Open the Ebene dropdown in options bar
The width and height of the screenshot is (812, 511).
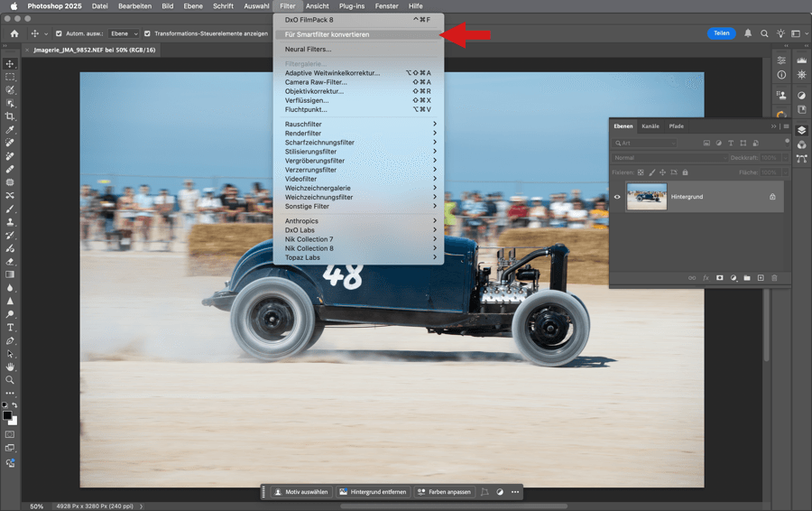point(124,33)
